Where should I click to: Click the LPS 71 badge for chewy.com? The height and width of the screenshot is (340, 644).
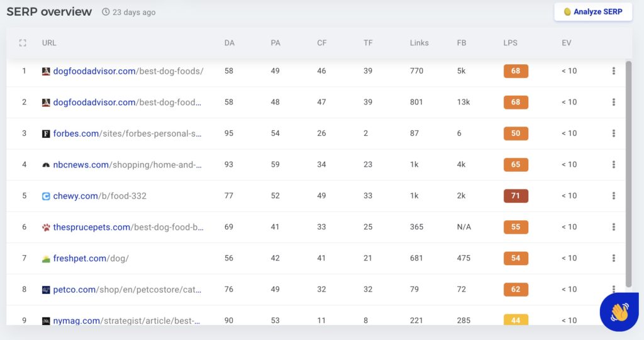[x=516, y=196]
